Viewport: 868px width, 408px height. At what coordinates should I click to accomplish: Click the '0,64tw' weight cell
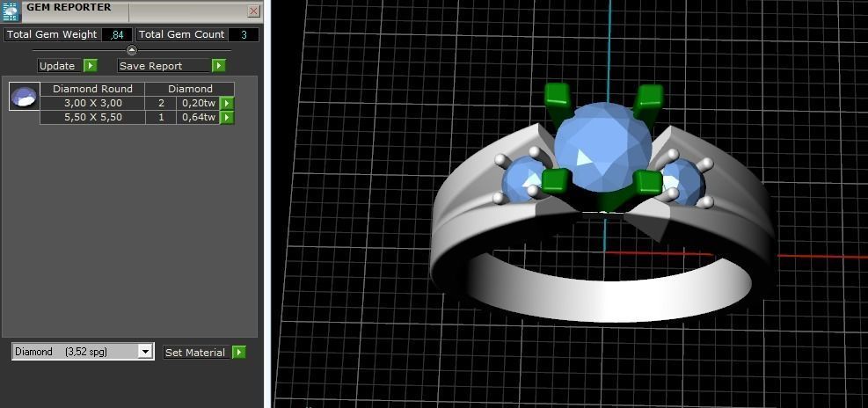click(198, 117)
